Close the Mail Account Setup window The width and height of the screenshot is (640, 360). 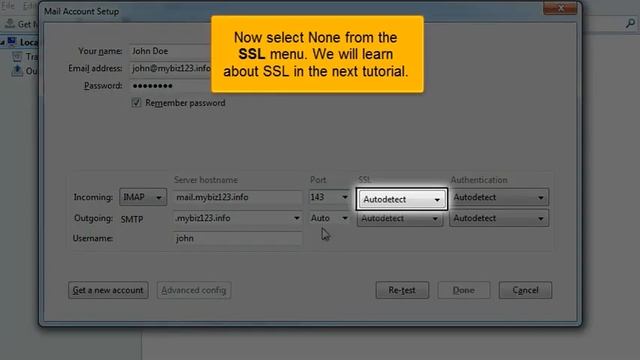coord(560,8)
